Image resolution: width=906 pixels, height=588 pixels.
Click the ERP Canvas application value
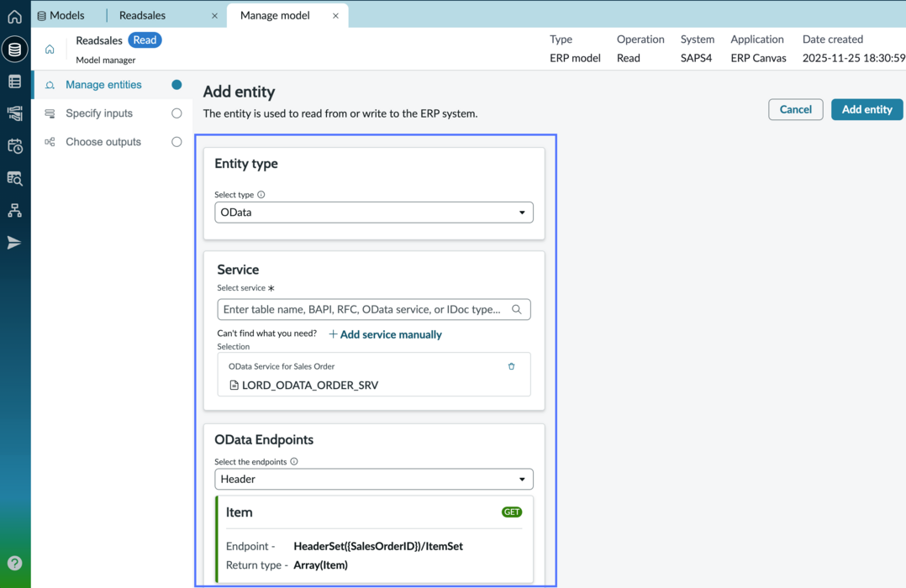(x=758, y=58)
